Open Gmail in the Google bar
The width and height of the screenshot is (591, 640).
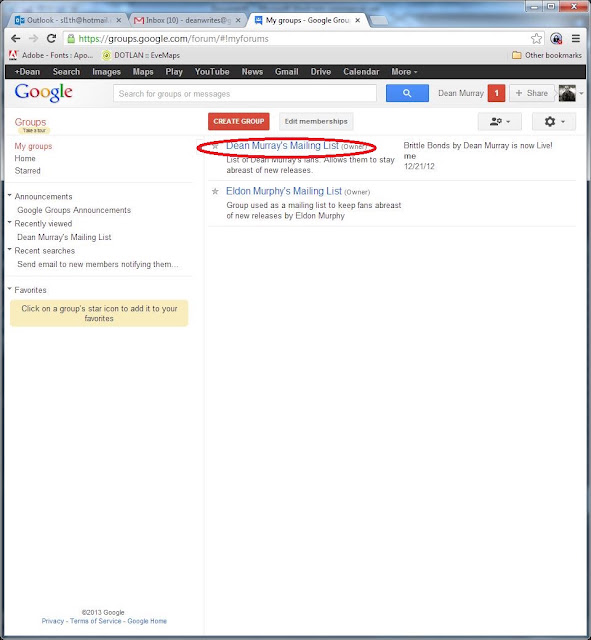(287, 72)
